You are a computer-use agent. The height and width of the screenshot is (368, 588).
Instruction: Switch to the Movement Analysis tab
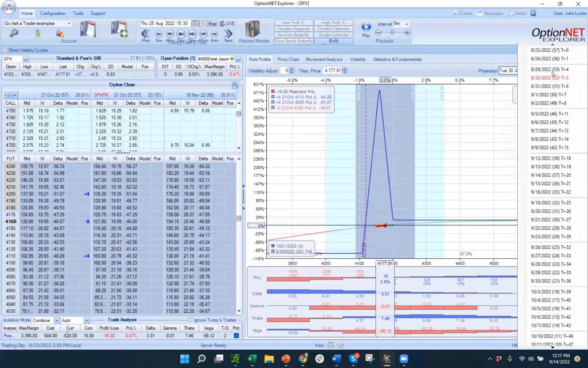coord(324,59)
